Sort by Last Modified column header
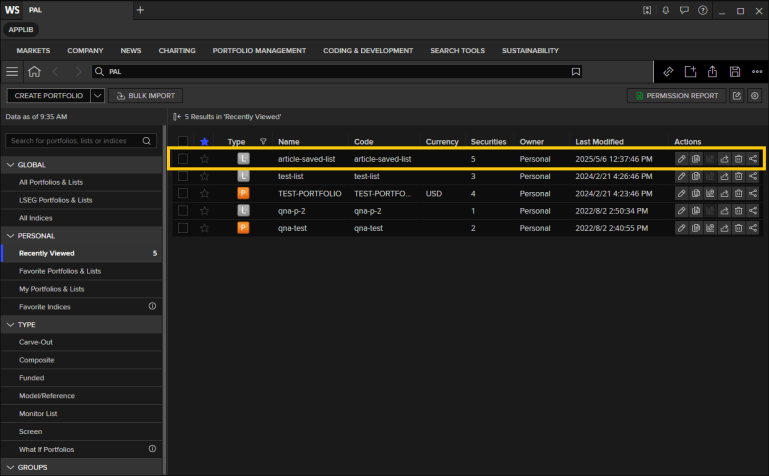This screenshot has height=476, width=769. point(599,142)
